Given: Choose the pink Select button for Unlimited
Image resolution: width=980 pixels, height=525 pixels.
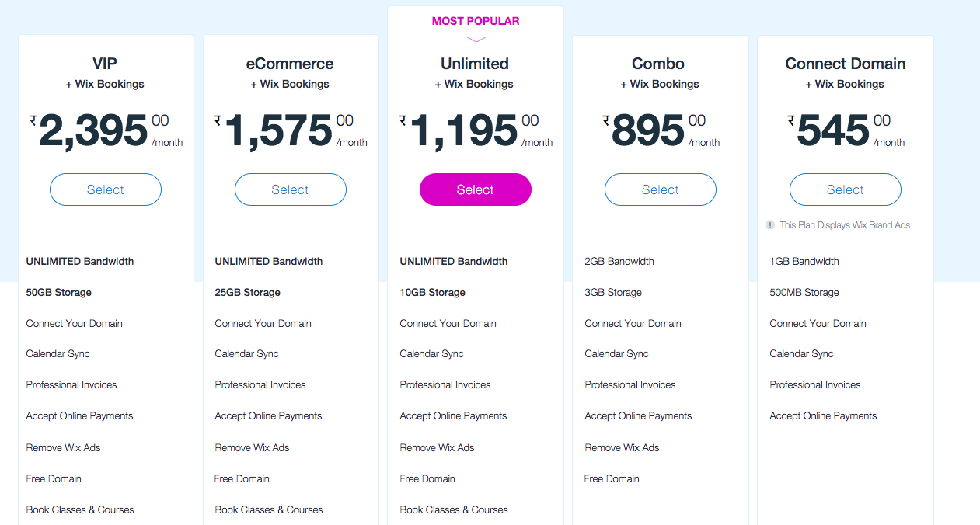Looking at the screenshot, I should [475, 189].
